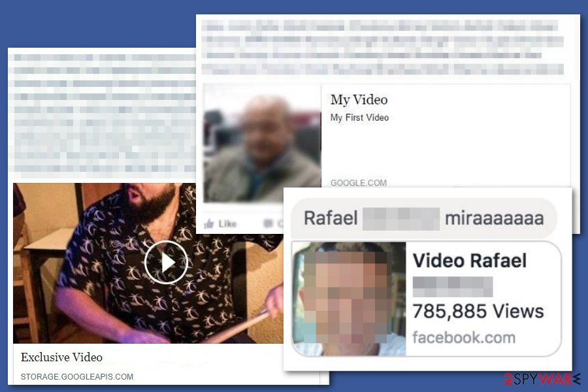Click the STORAGE.GOOGLEAPIS.COM source text

pyautogui.click(x=77, y=376)
